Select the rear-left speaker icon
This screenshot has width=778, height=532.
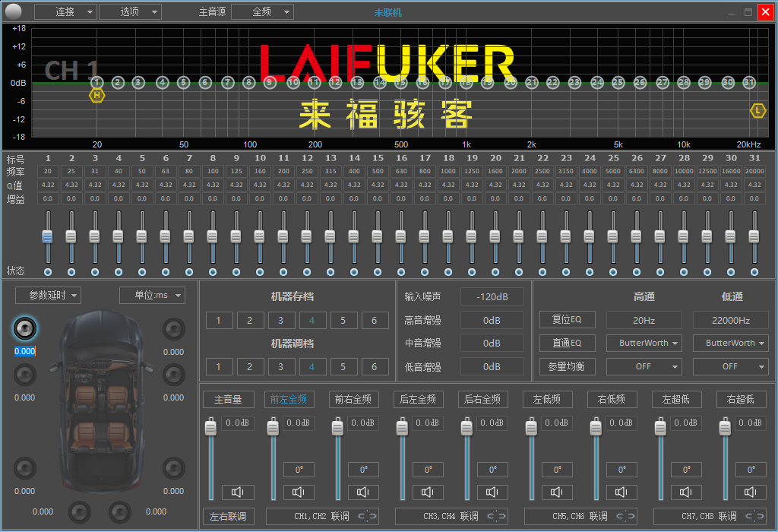pyautogui.click(x=25, y=468)
